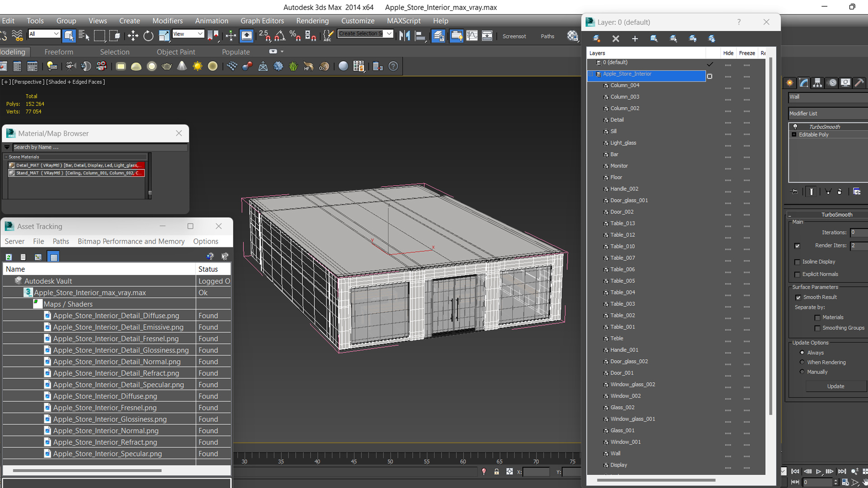Click the Pin Stack icon

(x=794, y=192)
